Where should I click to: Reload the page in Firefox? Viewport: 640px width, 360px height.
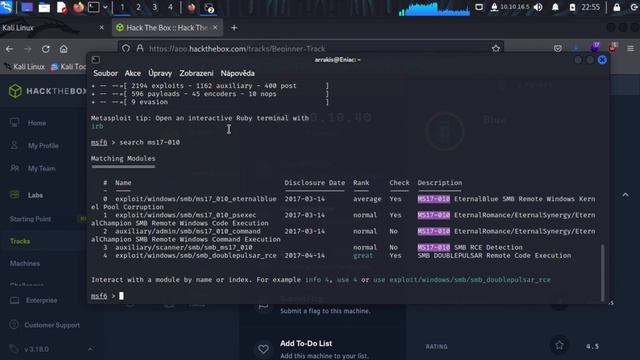(x=46, y=49)
